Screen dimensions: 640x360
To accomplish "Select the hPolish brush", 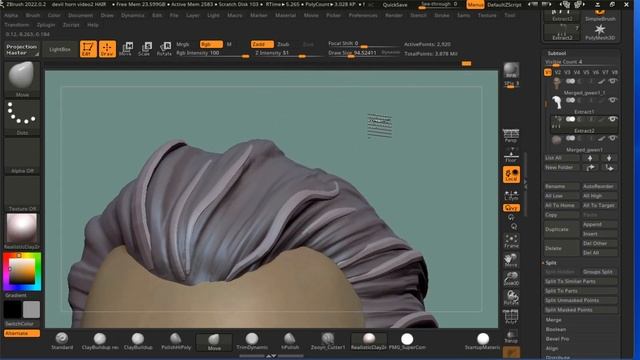I will coord(290,341).
